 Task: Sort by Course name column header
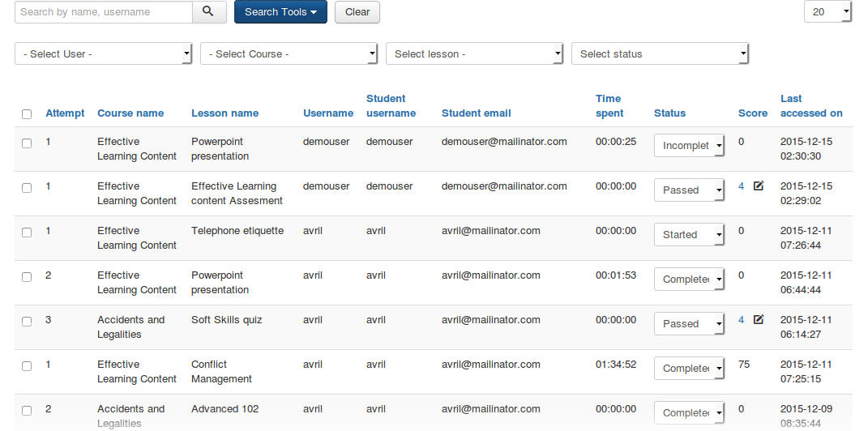coord(130,113)
